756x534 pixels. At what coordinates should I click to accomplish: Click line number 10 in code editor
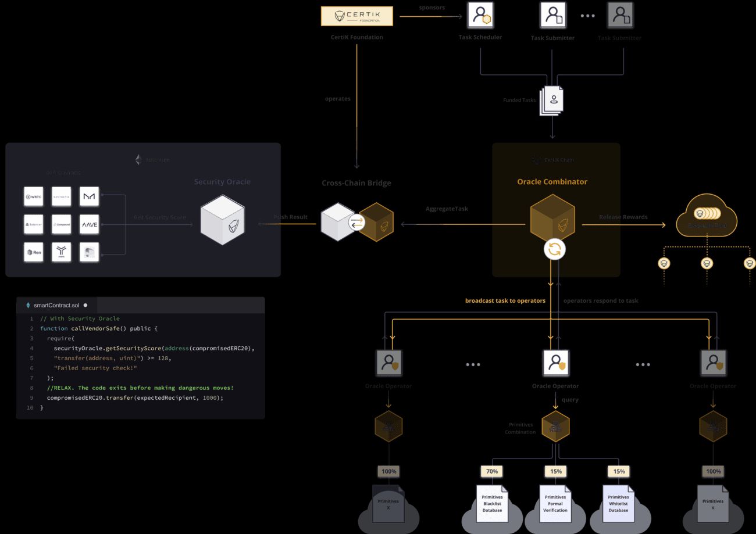[30, 407]
